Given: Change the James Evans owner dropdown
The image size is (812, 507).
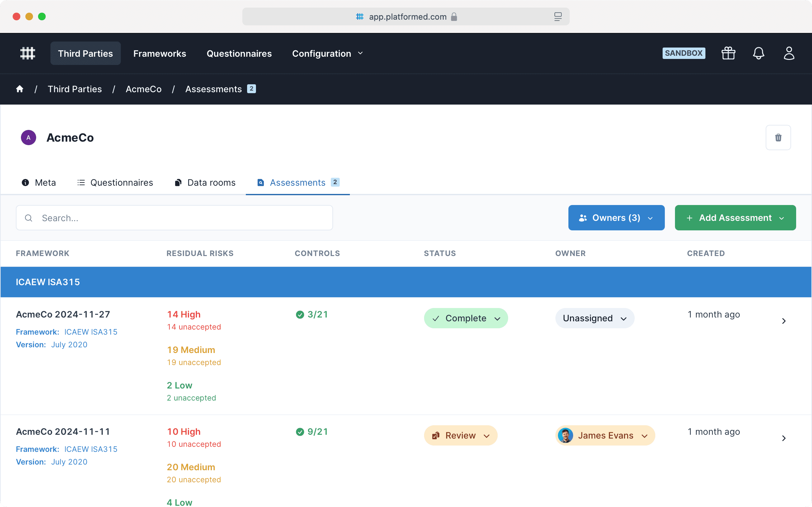Looking at the screenshot, I should [605, 436].
